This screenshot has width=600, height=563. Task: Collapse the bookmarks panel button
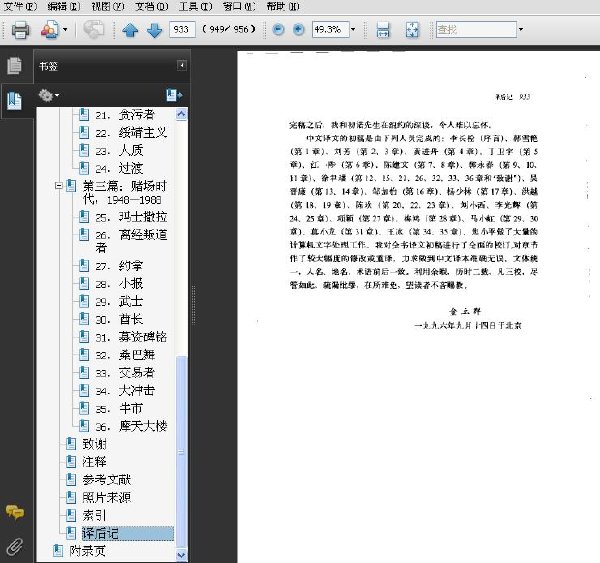point(182,65)
